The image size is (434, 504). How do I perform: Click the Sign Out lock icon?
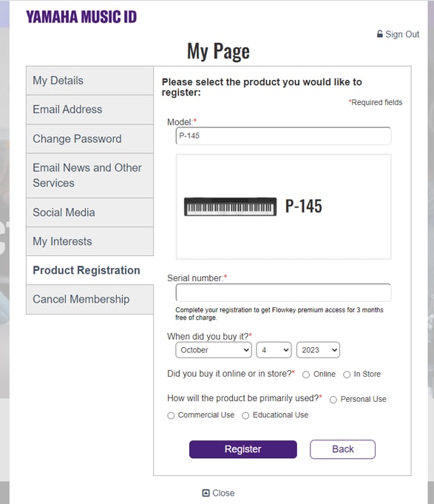[x=380, y=34]
